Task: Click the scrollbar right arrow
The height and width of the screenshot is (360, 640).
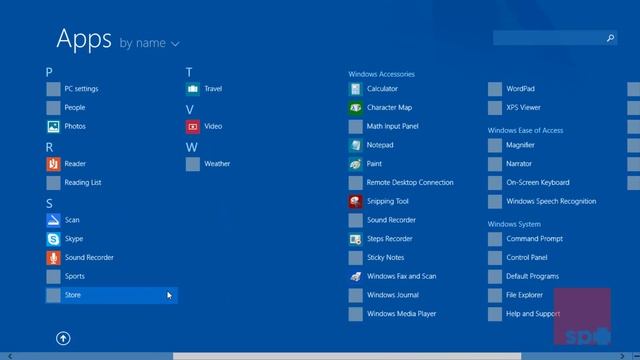Action: [x=622, y=356]
